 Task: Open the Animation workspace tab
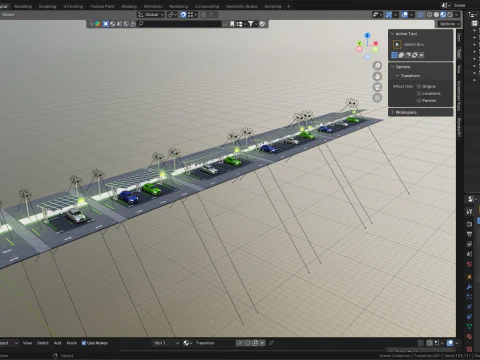tap(153, 6)
